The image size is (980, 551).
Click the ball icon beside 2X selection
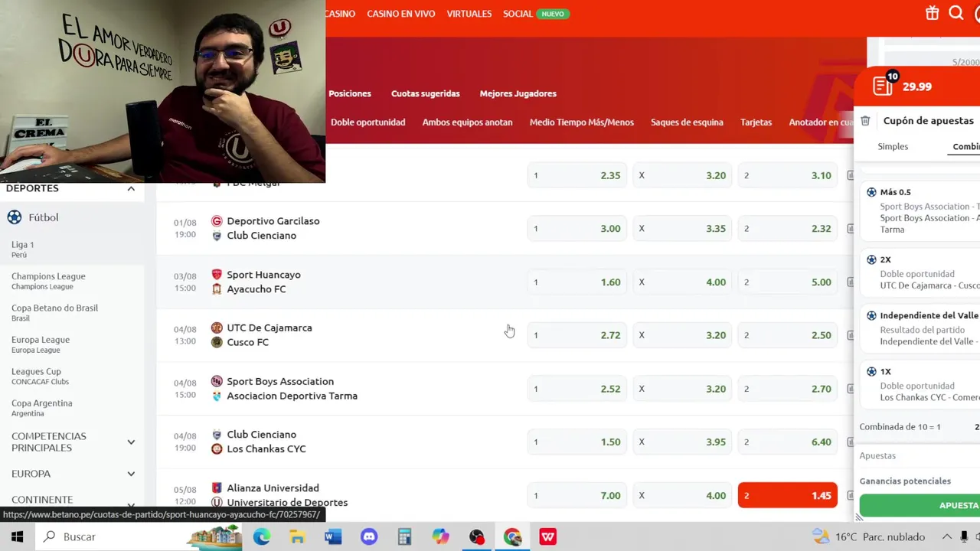(x=871, y=259)
